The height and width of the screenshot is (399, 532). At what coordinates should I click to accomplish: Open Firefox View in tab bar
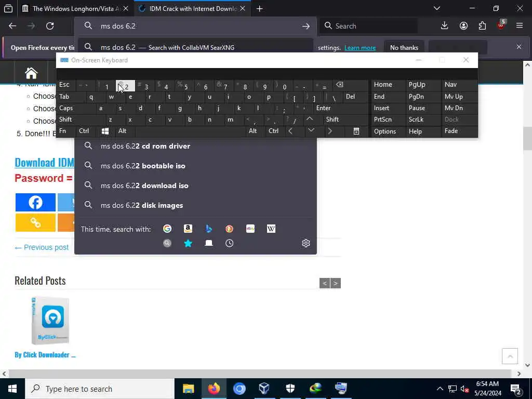pos(8,8)
